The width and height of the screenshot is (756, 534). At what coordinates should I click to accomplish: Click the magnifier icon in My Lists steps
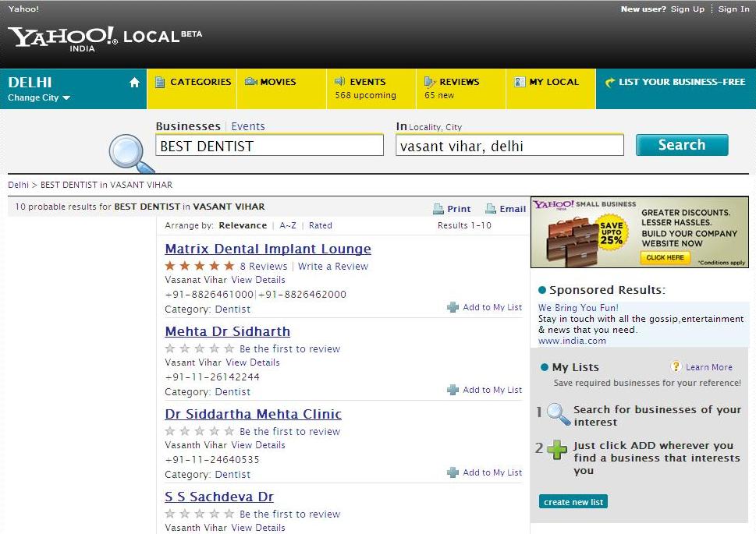[559, 414]
